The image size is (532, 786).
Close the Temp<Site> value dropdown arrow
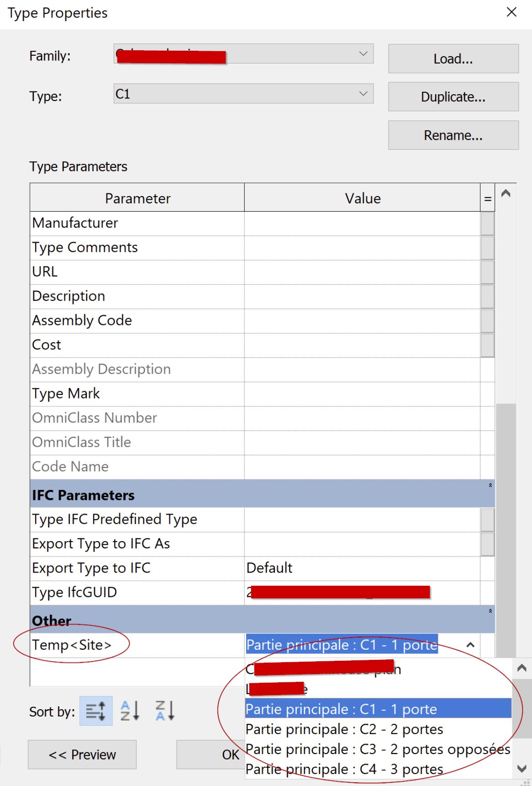[470, 645]
